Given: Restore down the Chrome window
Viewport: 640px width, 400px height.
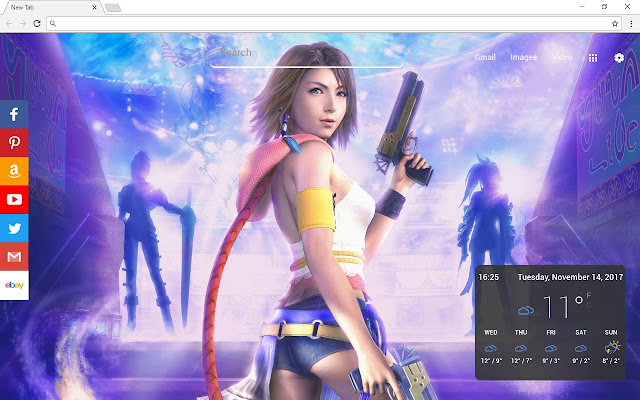Looking at the screenshot, I should (604, 7).
